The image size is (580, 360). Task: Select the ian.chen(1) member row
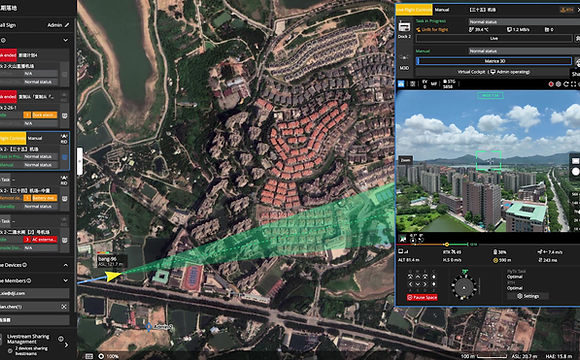coord(34,307)
